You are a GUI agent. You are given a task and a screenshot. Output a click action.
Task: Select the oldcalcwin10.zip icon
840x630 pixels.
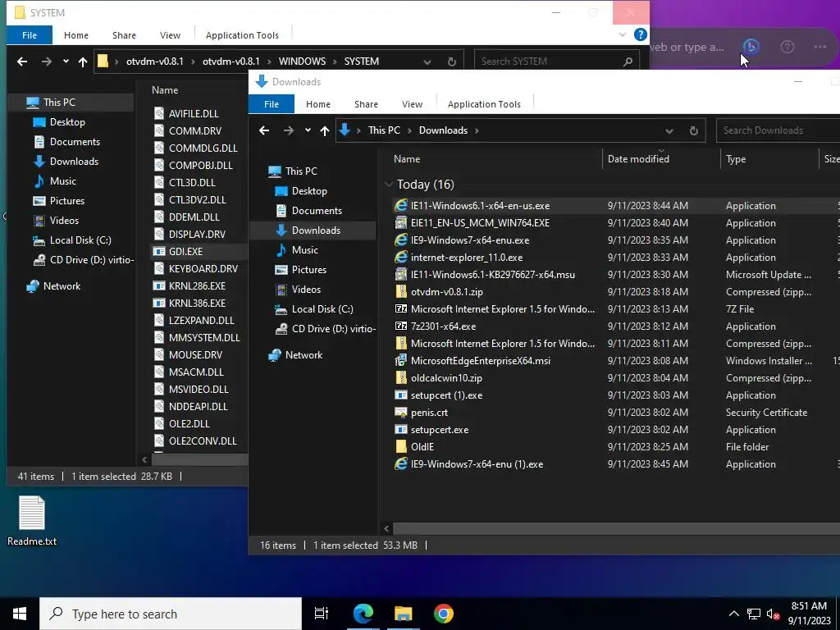click(x=400, y=378)
